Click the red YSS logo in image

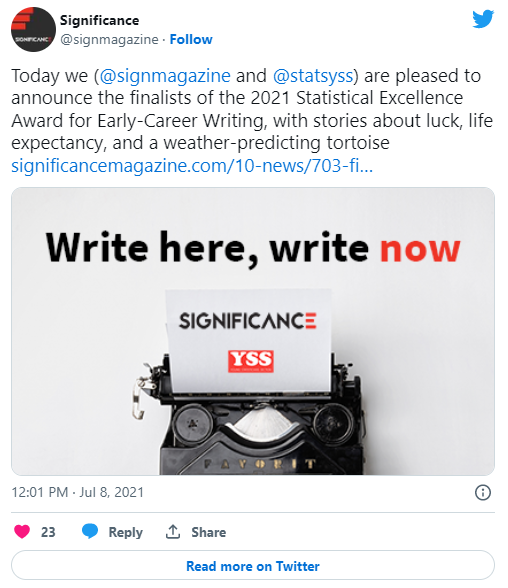click(251, 361)
